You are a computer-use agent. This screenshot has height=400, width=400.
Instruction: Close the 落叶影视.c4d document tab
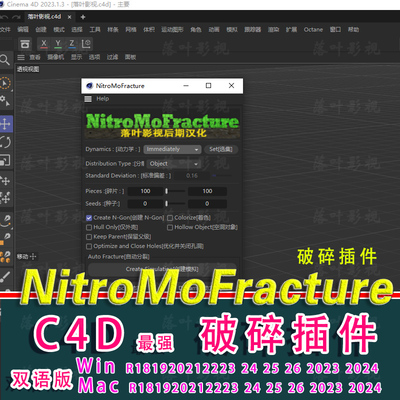(69, 17)
